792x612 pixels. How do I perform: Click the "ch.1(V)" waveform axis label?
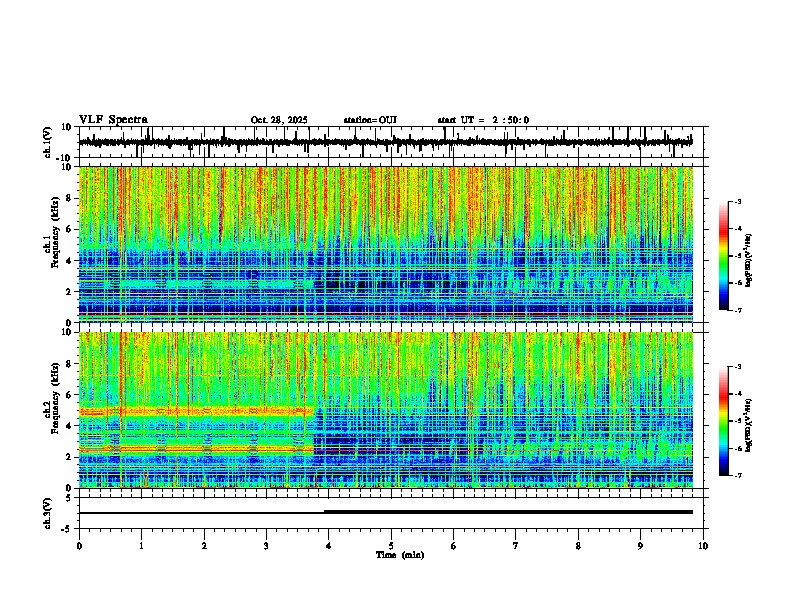pyautogui.click(x=48, y=142)
